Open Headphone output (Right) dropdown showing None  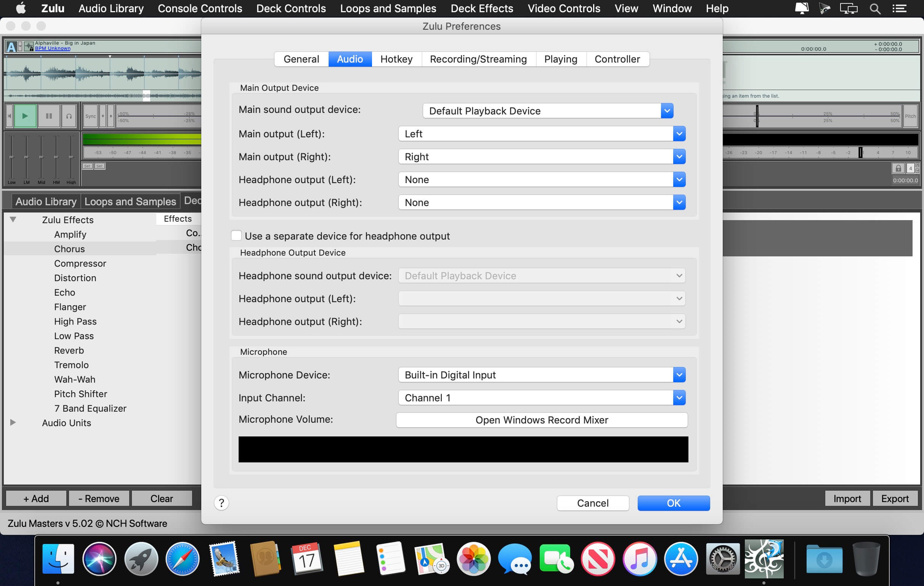542,202
